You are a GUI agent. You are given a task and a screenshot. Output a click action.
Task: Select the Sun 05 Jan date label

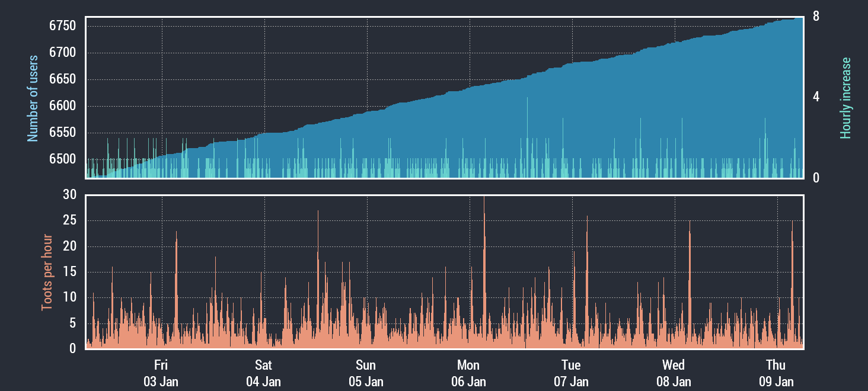pos(366,373)
